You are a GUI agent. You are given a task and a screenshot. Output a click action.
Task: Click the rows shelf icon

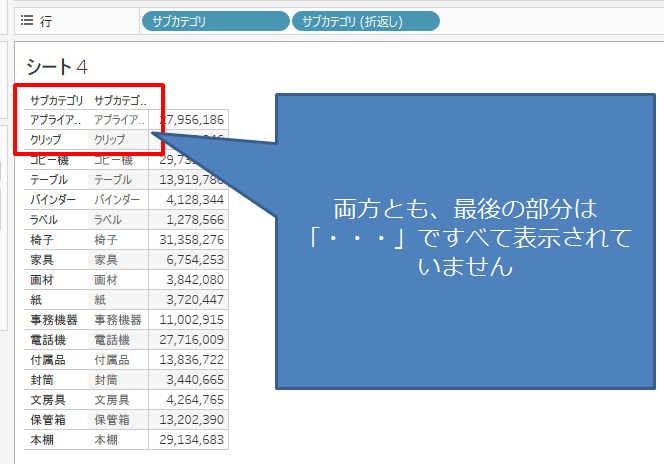[x=27, y=20]
